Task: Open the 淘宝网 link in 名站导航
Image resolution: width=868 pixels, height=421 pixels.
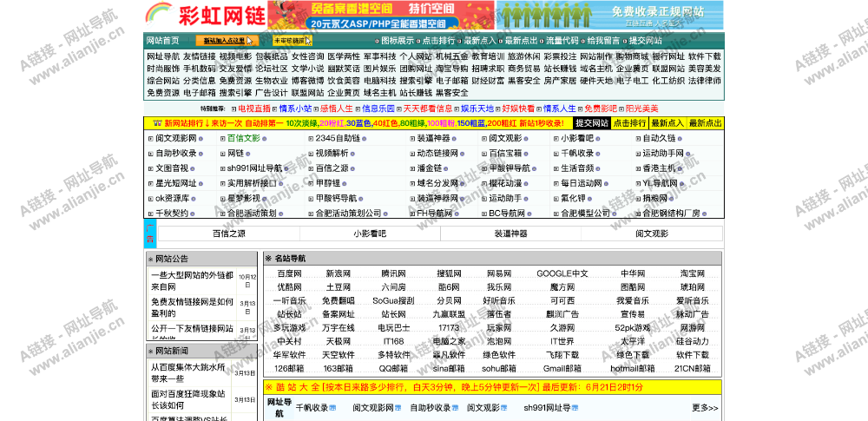Action: click(x=693, y=273)
